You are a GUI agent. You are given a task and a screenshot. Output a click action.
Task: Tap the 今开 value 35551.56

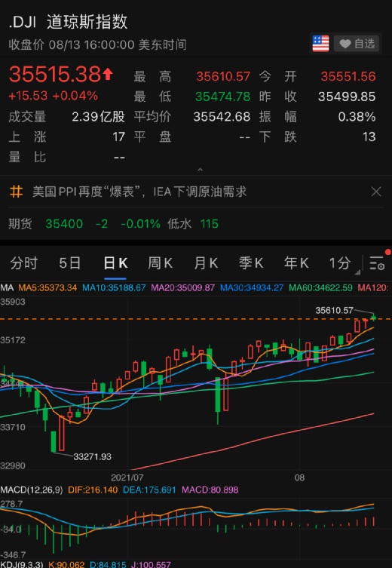(x=348, y=76)
